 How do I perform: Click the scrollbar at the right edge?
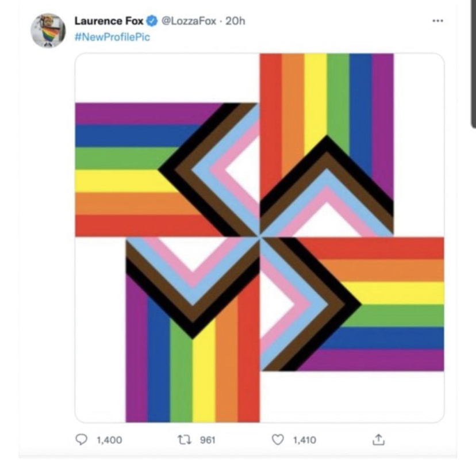coord(473,63)
